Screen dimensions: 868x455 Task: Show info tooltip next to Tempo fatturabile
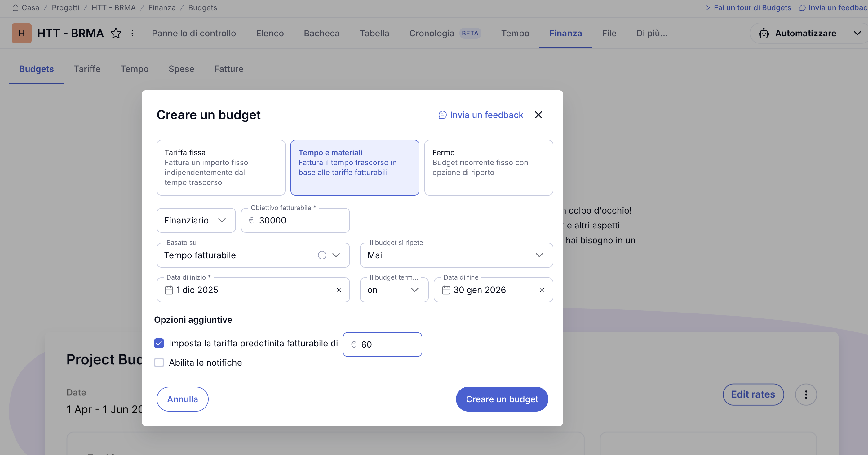pyautogui.click(x=322, y=255)
